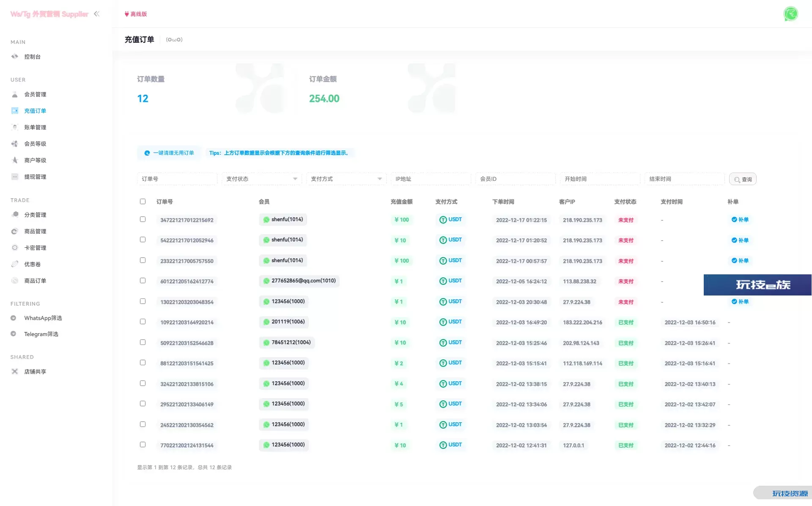Open WhatsApp筛选 menu item
This screenshot has width=812, height=506.
click(43, 318)
